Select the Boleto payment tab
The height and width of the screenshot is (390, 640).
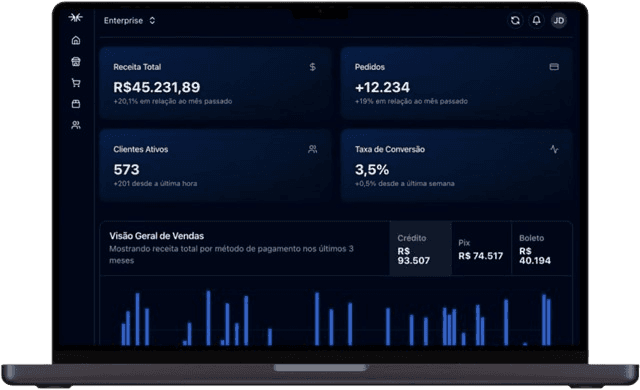click(x=541, y=248)
